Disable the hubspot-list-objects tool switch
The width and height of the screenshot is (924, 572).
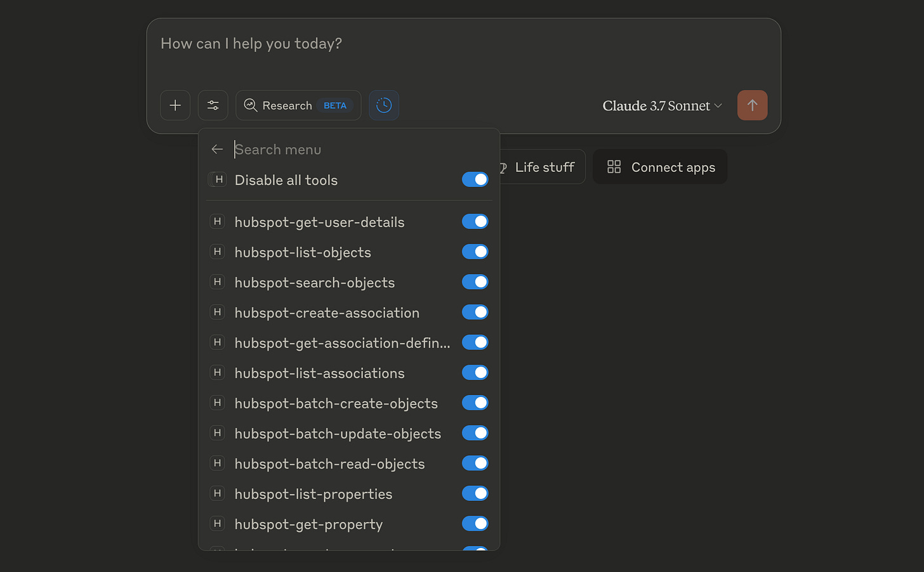(x=475, y=252)
